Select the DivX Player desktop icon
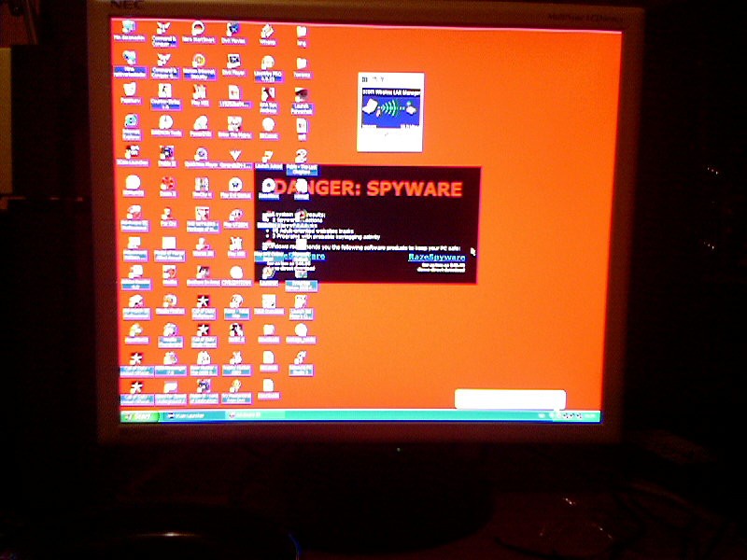This screenshot has height=560, width=747. click(233, 64)
